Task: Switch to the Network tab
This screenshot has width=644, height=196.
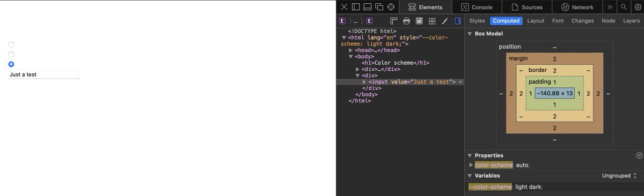Action: (577, 7)
